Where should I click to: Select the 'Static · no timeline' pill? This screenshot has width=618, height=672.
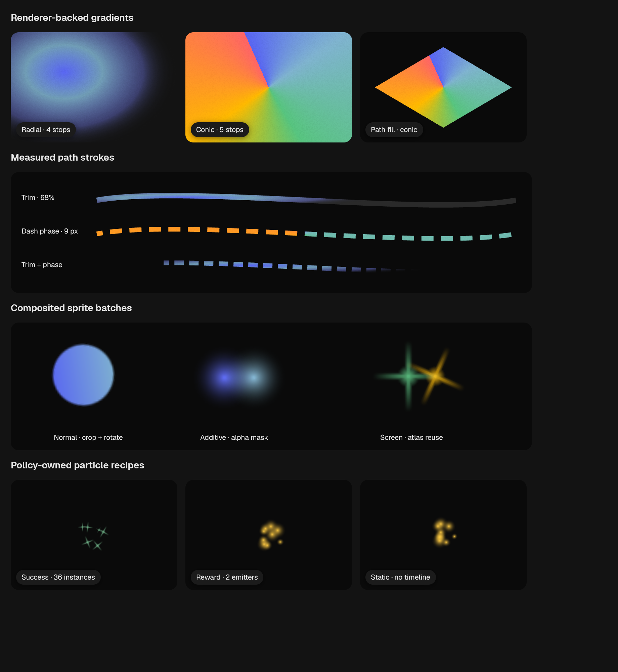click(x=400, y=577)
